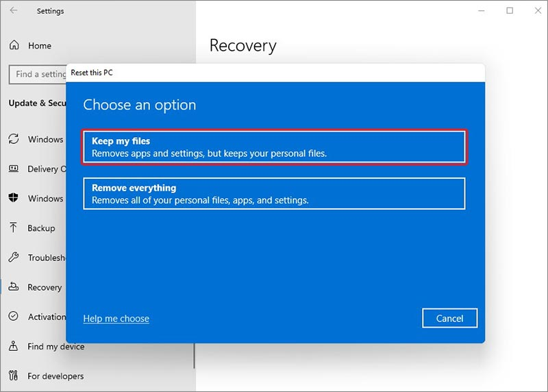Click the For developers tools icon
Viewport: 548px width, 392px height.
[13, 376]
